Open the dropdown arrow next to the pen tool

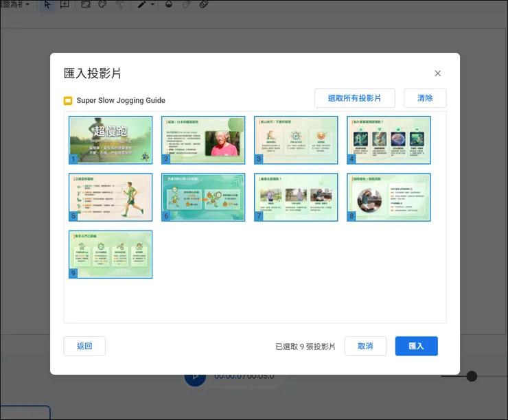click(152, 5)
